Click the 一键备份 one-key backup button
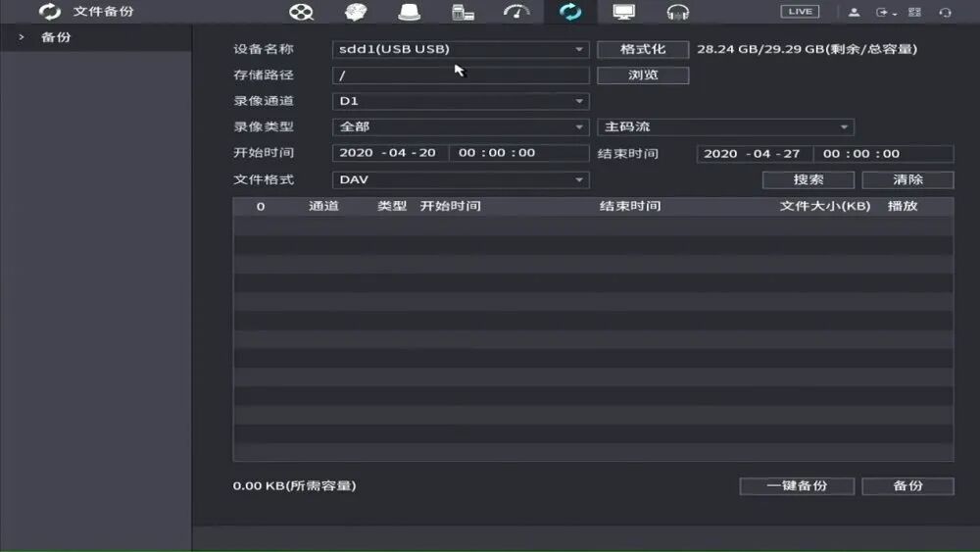This screenshot has height=552, width=980. pos(797,486)
